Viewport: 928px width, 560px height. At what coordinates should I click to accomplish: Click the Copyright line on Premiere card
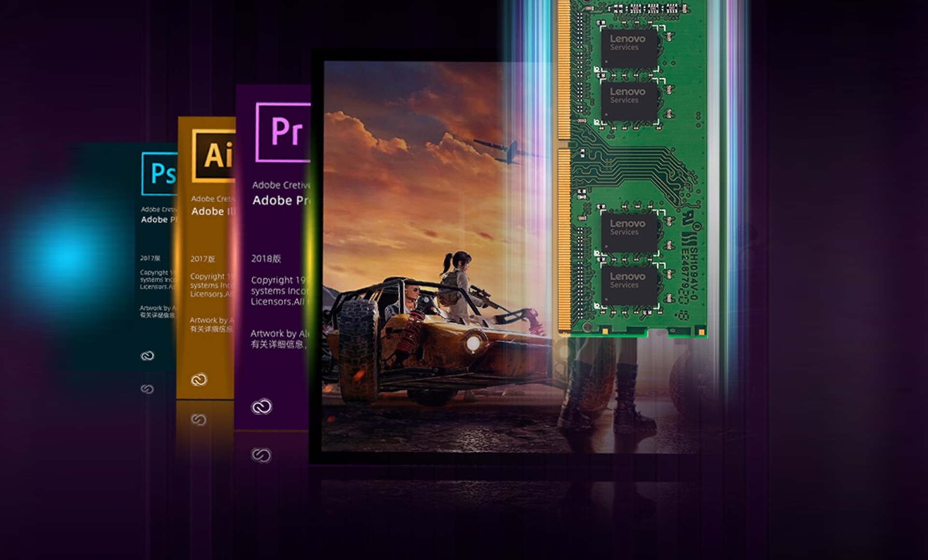point(279,280)
